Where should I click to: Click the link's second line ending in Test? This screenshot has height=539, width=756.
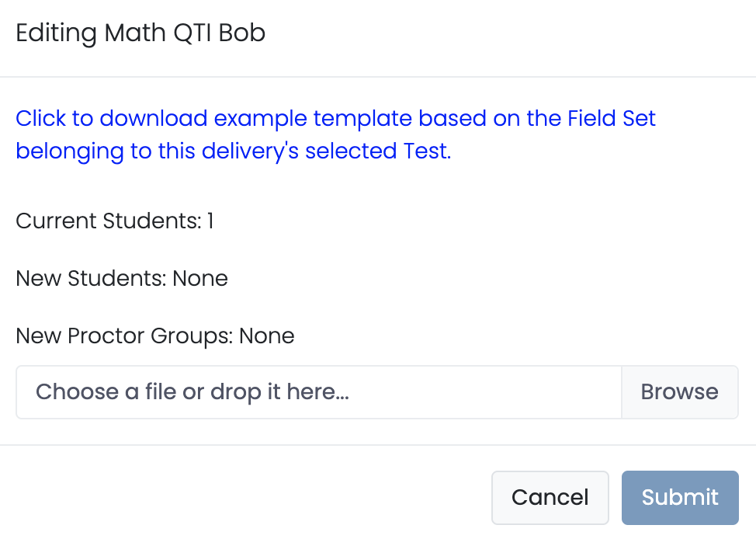233,151
